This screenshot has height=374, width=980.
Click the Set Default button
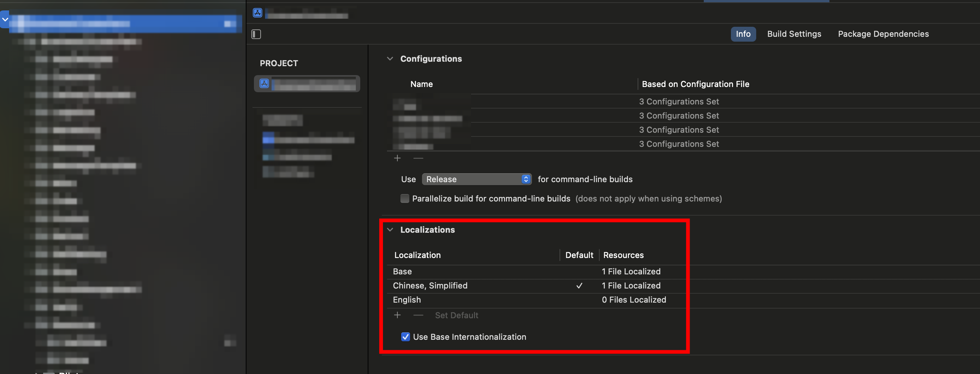(457, 315)
